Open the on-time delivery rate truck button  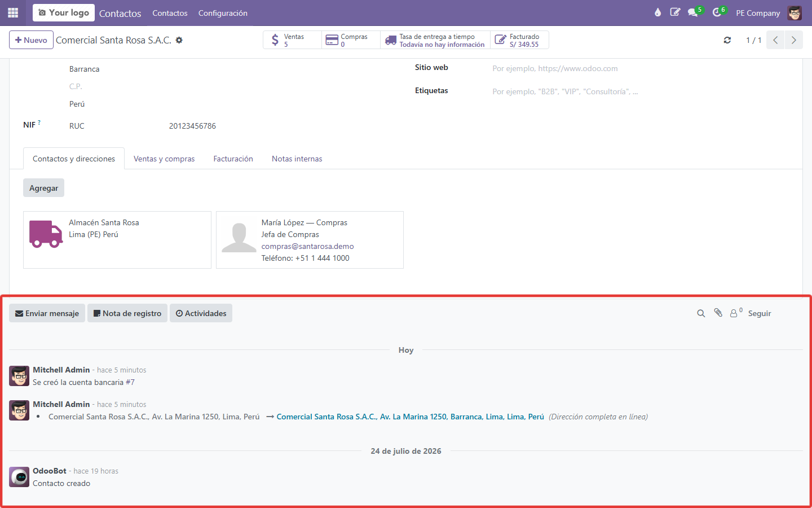tap(435, 40)
